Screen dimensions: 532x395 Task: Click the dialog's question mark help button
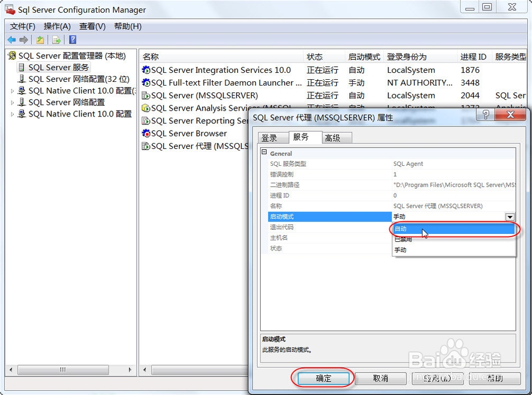pos(486,115)
